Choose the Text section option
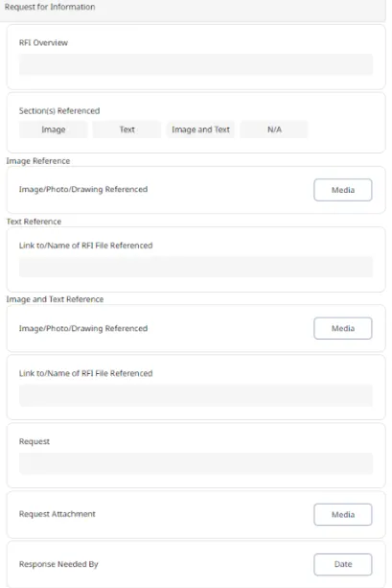The height and width of the screenshot is (588, 392). (x=127, y=129)
